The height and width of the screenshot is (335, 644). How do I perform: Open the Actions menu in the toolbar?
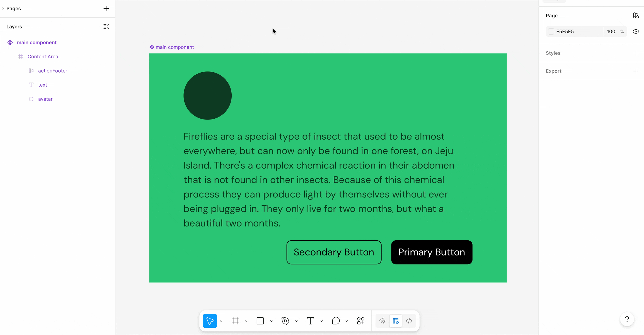360,321
